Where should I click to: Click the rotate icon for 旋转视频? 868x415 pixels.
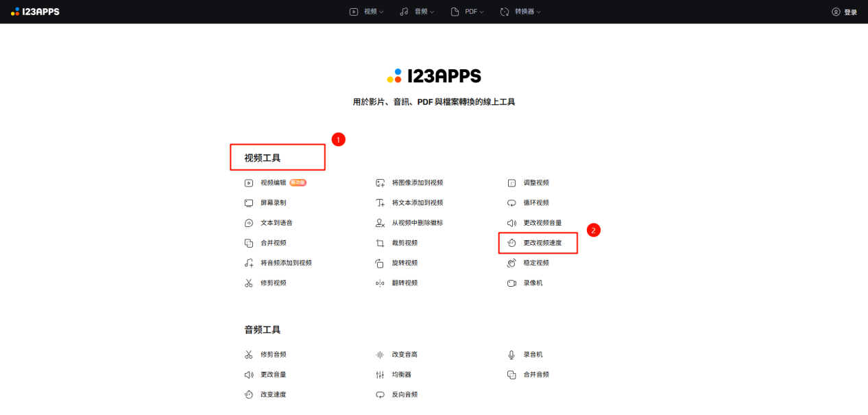click(x=380, y=263)
